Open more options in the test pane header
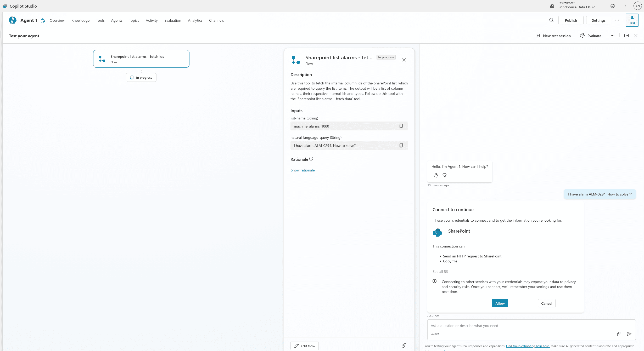Screen dimensions: 644x351 pyautogui.click(x=612, y=36)
